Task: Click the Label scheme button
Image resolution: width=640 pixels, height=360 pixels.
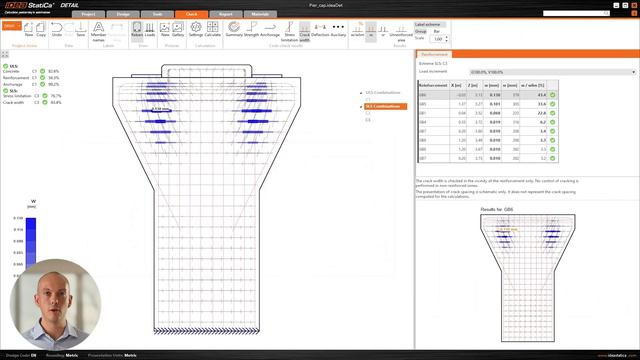Action: tap(430, 24)
